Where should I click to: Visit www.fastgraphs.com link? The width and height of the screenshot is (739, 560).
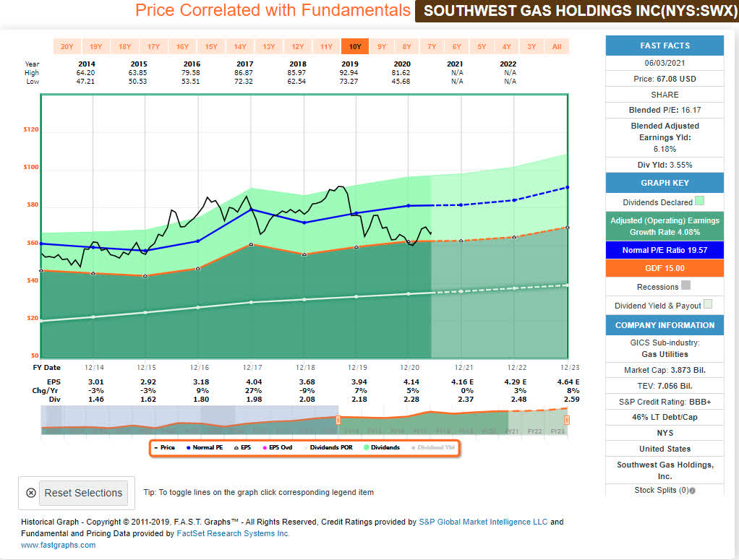[x=59, y=545]
